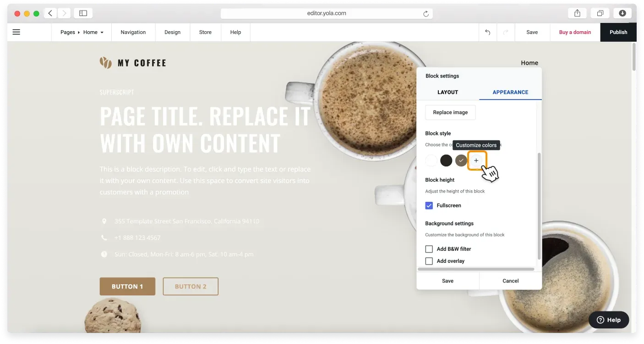Click the Publish button
This screenshot has height=344, width=644.
pyautogui.click(x=618, y=32)
